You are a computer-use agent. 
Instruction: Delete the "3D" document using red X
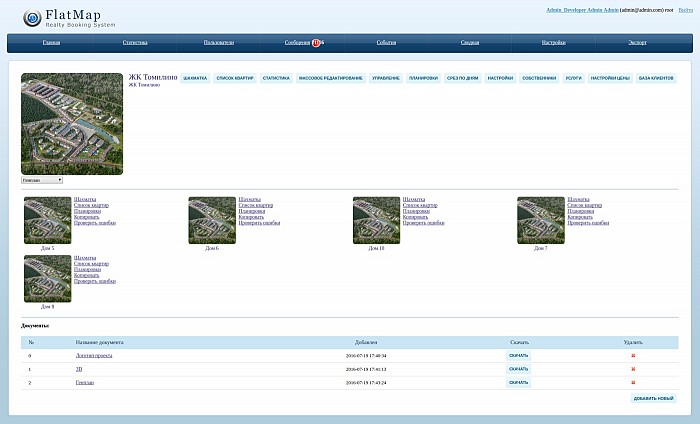(633, 369)
